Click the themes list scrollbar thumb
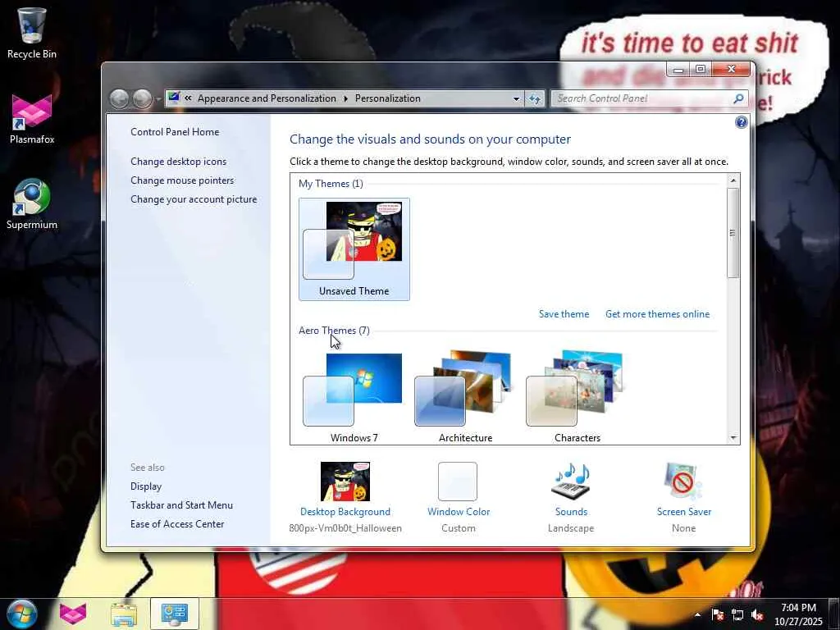The width and height of the screenshot is (840, 630). pos(733,232)
